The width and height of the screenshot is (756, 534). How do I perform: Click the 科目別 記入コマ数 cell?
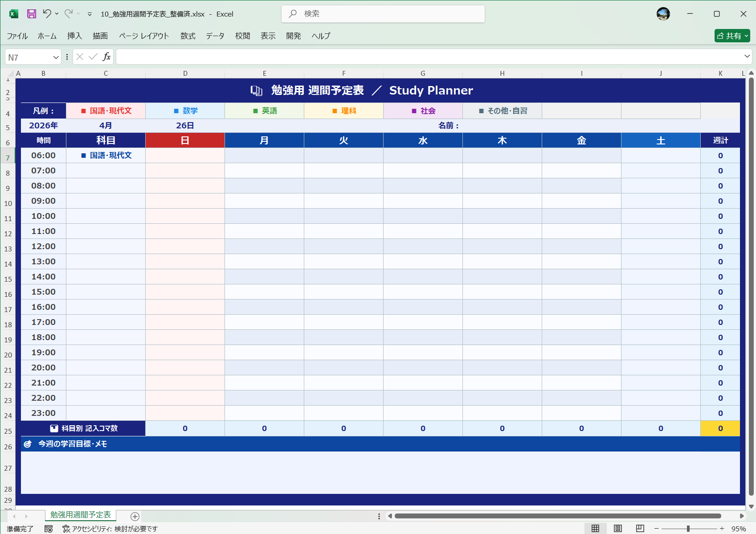click(83, 428)
